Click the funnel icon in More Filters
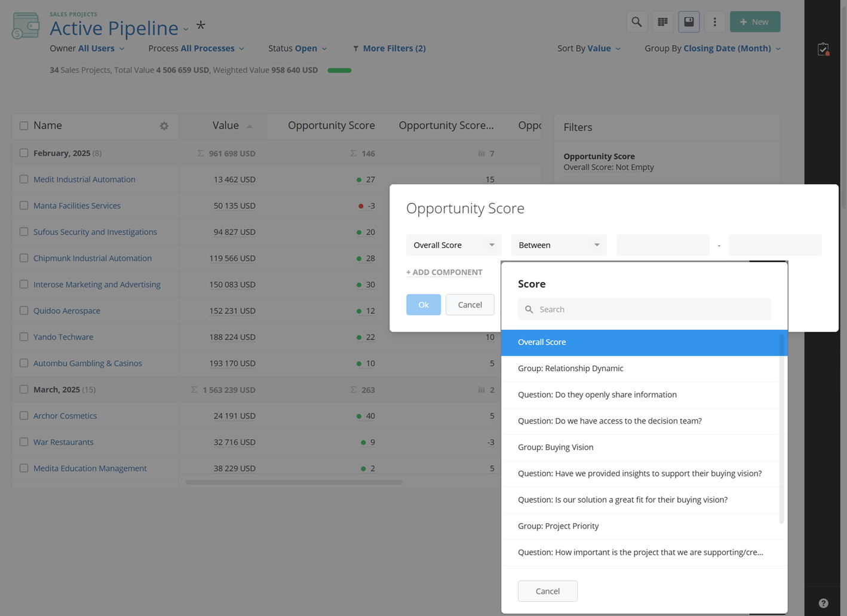The image size is (847, 616). [355, 48]
